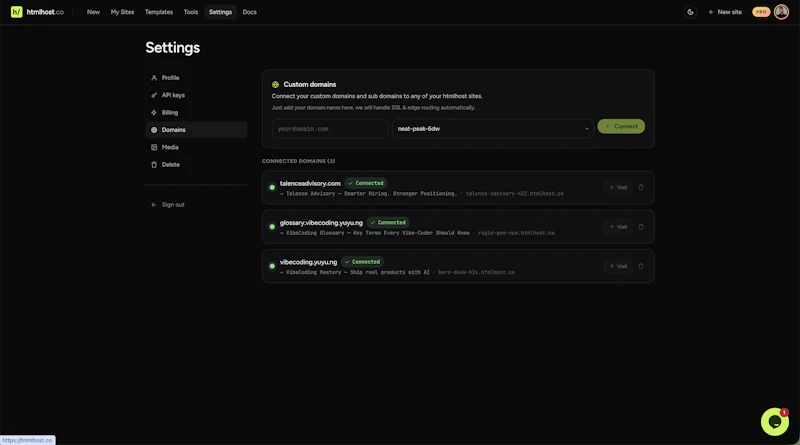The width and height of the screenshot is (800, 445).
Task: Click the Connected Domains (3) heading
Action: click(298, 161)
